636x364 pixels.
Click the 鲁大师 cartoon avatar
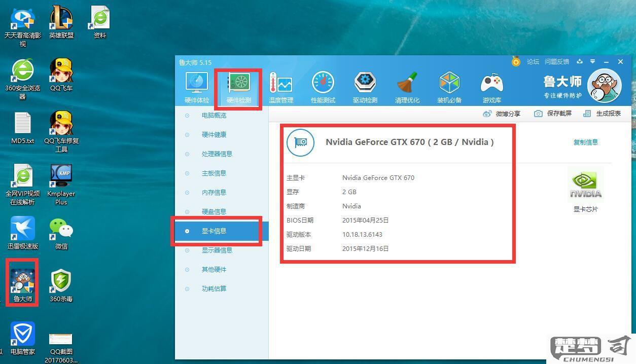pyautogui.click(x=605, y=86)
